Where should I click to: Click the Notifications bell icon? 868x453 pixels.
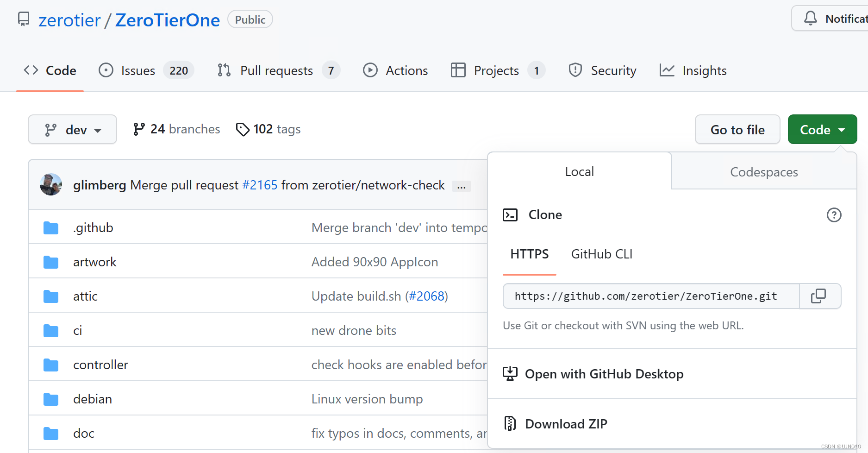[811, 19]
